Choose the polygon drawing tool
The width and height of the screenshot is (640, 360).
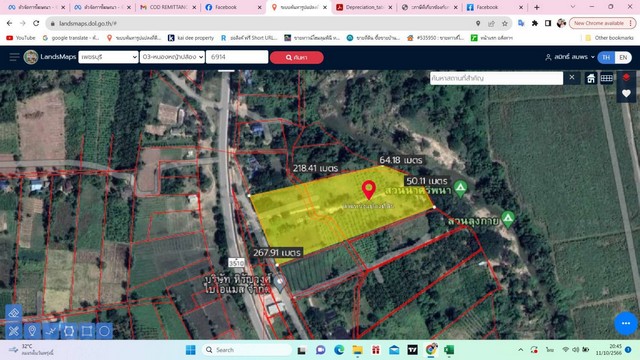(69, 331)
